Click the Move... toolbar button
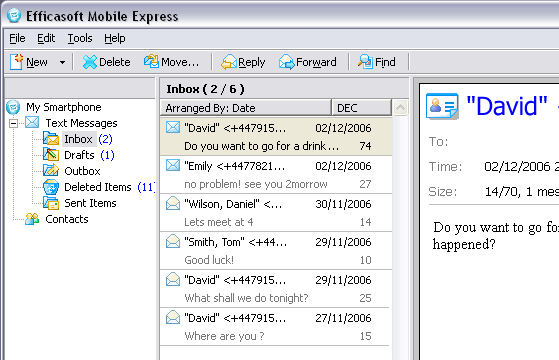559x360 pixels. [x=171, y=62]
